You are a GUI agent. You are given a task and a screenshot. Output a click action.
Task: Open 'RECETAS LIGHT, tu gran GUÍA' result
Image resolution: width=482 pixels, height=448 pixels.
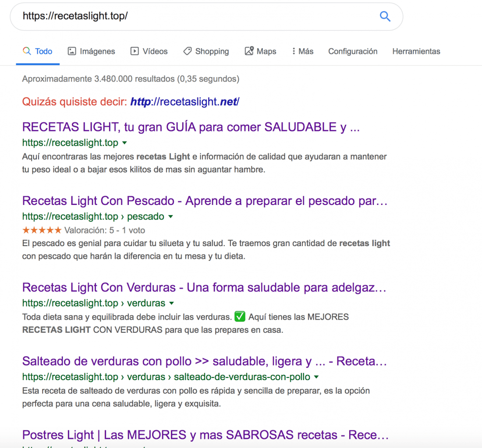191,127
